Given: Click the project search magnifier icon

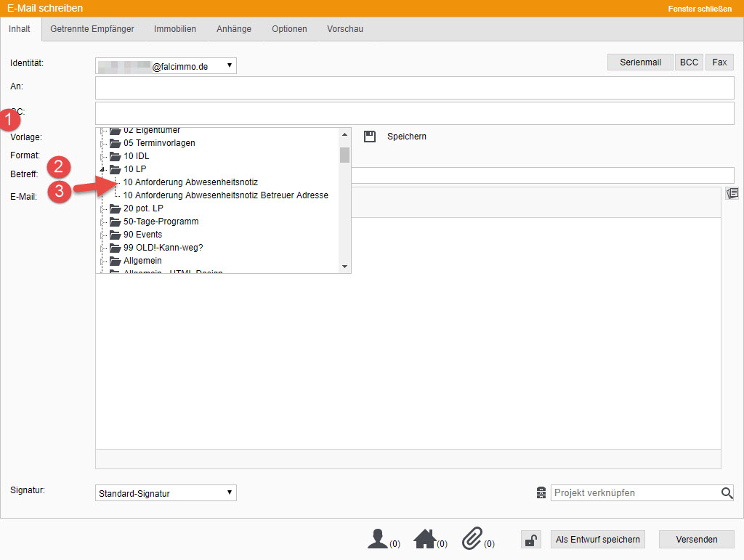Looking at the screenshot, I should 727,493.
